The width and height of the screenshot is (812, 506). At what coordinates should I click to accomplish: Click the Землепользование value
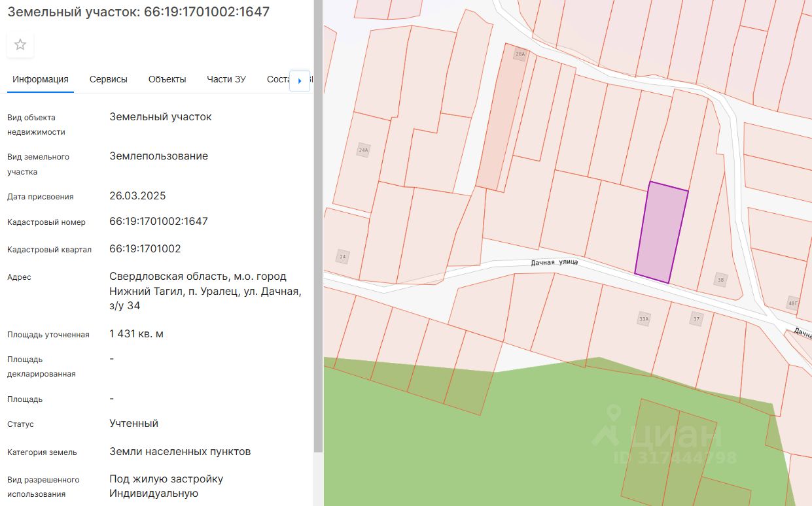click(158, 156)
